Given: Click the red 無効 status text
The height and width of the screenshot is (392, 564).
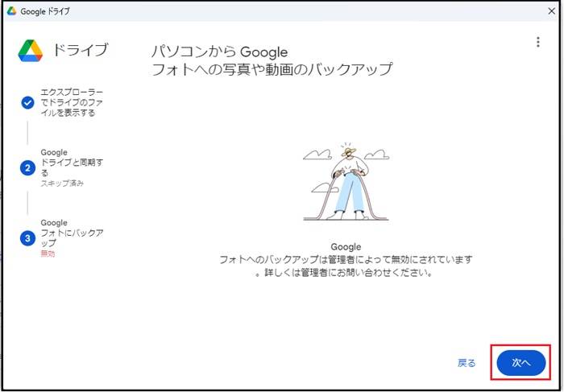Looking at the screenshot, I should [48, 254].
